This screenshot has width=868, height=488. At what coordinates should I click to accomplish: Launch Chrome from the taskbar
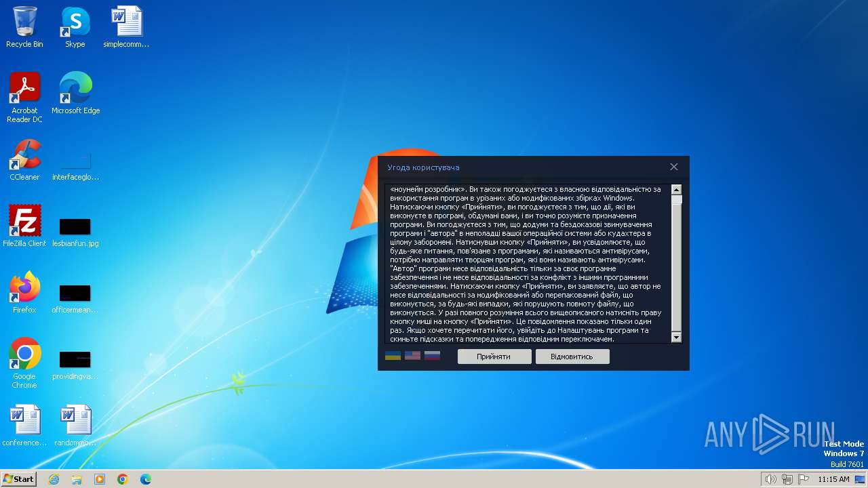[x=123, y=479]
